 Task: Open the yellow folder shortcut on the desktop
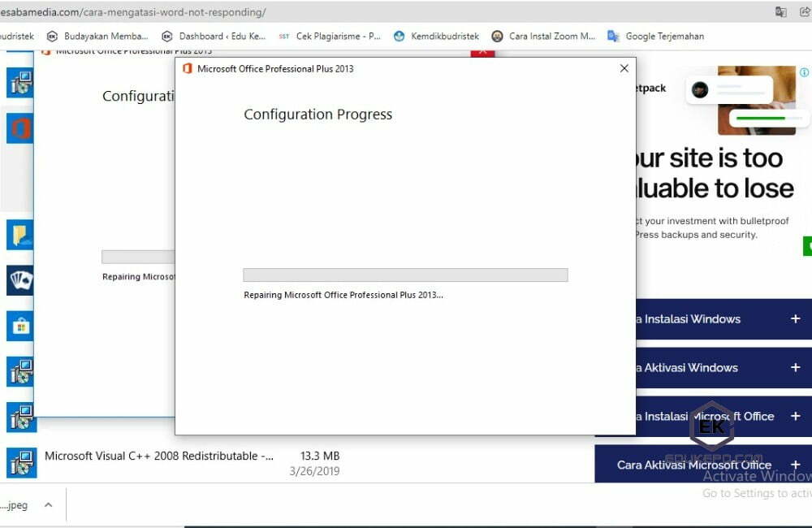coord(19,234)
